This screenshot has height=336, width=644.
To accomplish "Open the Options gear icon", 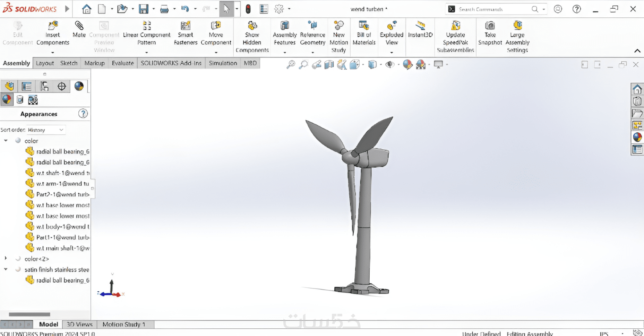I will [x=279, y=9].
